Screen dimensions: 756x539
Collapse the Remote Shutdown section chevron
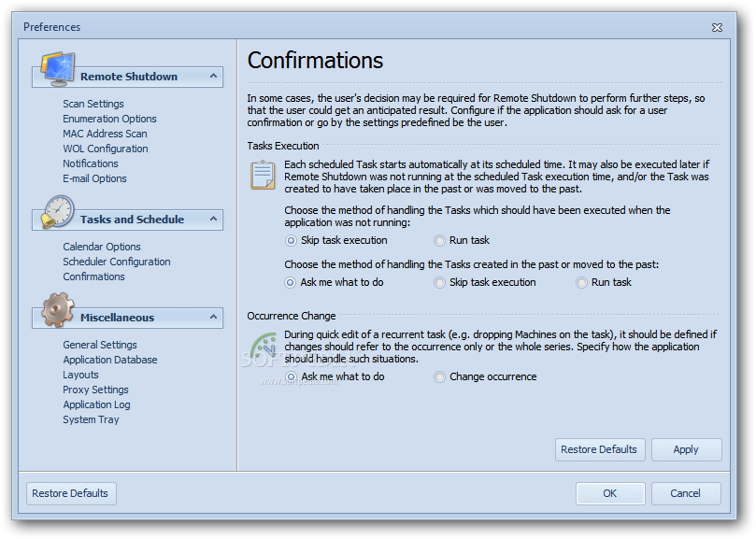point(214,77)
